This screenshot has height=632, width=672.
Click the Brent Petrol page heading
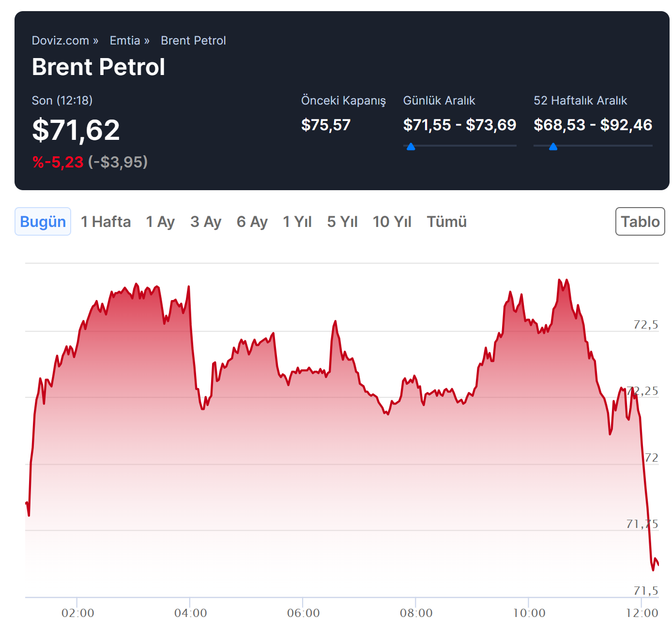tap(98, 67)
